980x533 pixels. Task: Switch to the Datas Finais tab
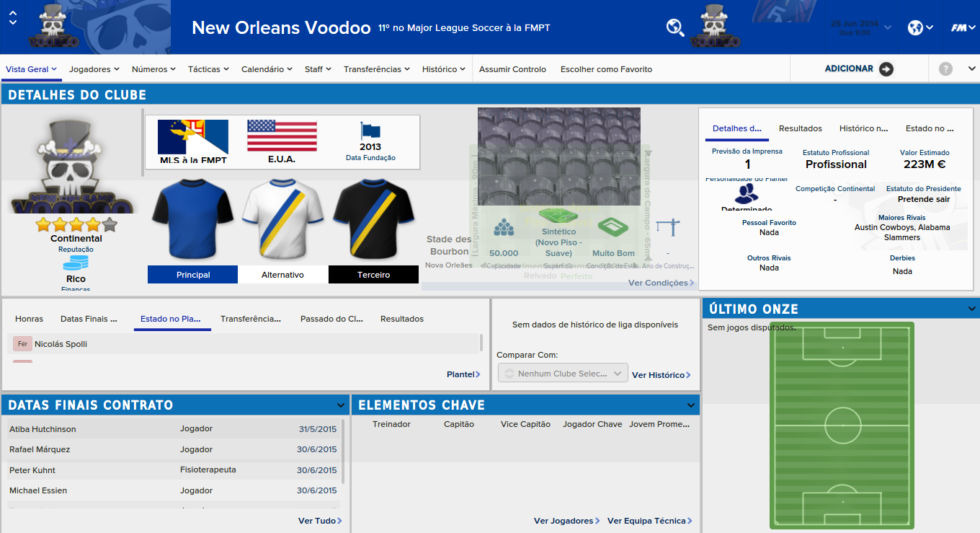(89, 319)
